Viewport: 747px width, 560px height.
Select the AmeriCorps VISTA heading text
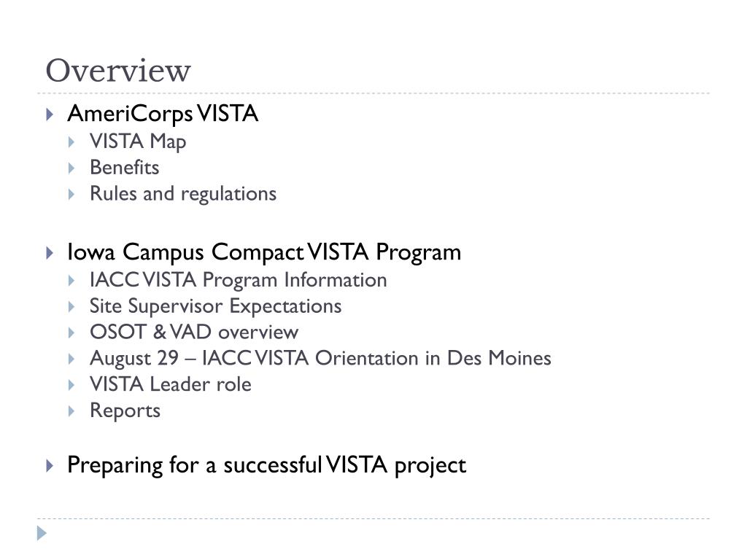coord(163,114)
